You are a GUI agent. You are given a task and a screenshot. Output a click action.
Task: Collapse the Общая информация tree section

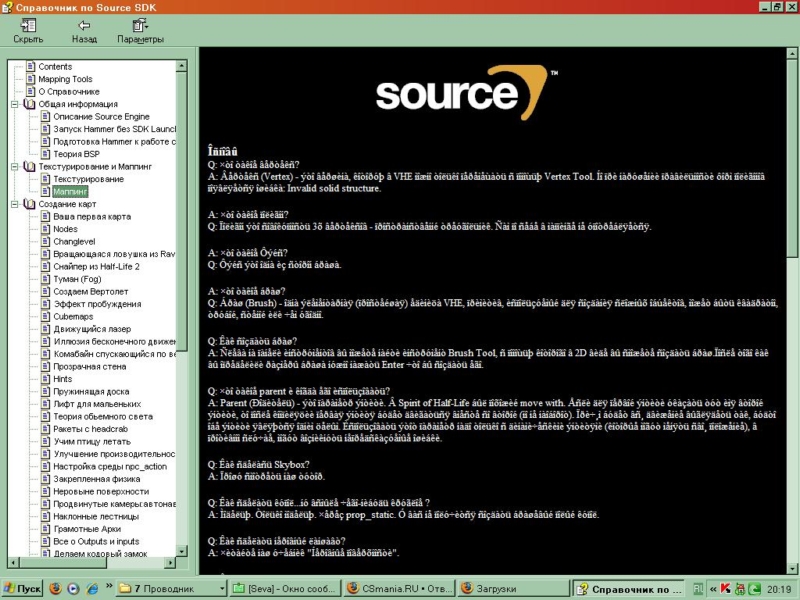coord(14,104)
